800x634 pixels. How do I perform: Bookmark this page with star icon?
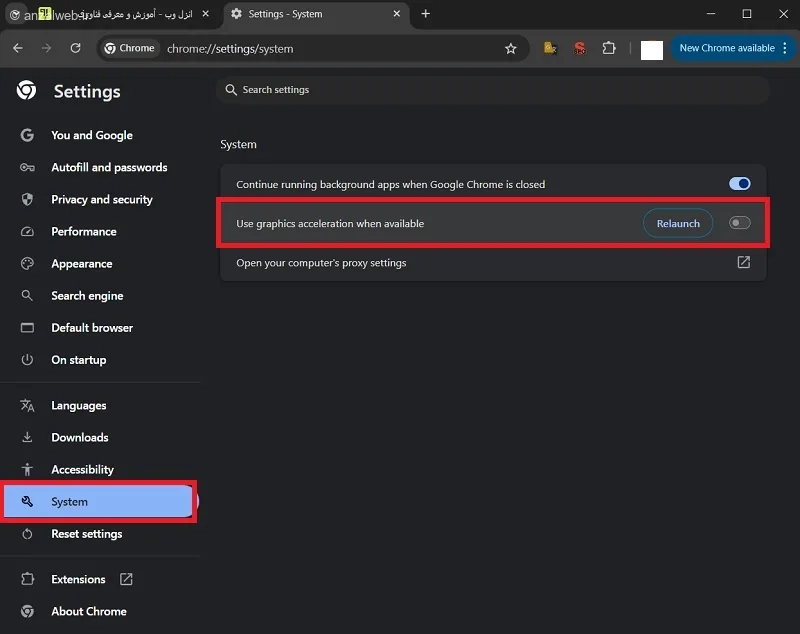pos(510,48)
